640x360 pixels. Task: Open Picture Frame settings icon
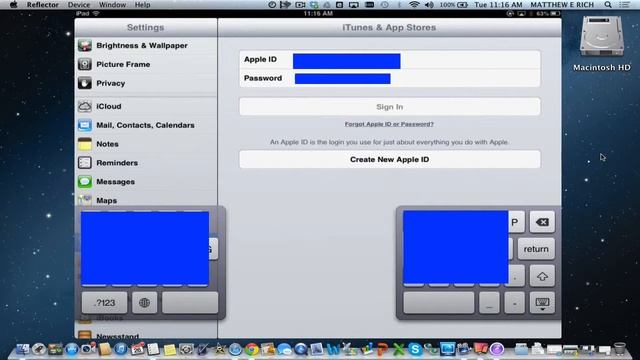(85, 64)
